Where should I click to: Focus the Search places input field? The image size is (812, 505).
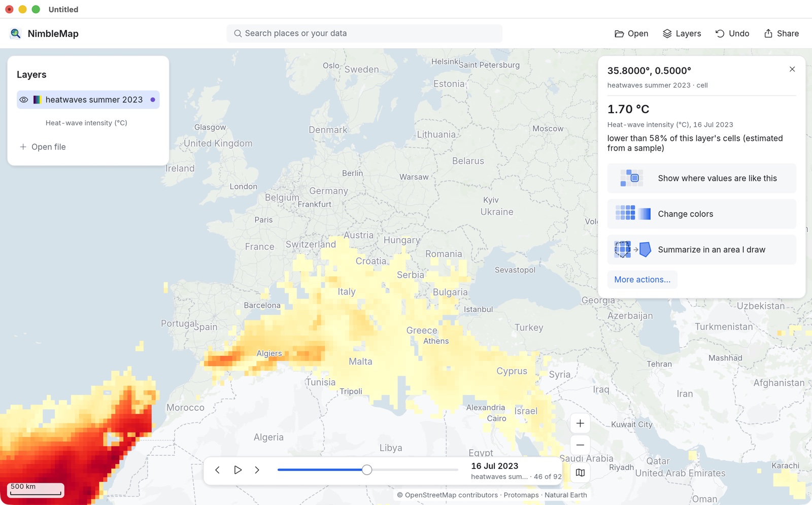364,33
